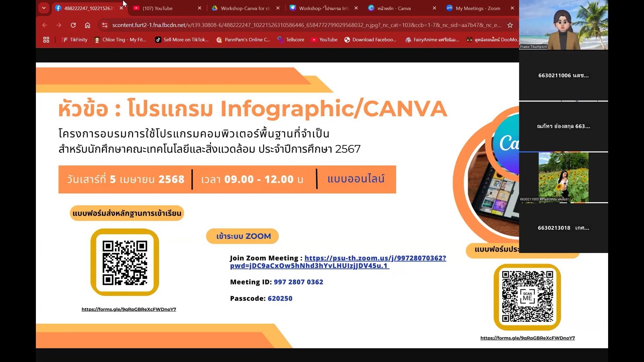Select Praew Tikumporn's video tile
The width and height of the screenshot is (644, 362).
click(563, 25)
